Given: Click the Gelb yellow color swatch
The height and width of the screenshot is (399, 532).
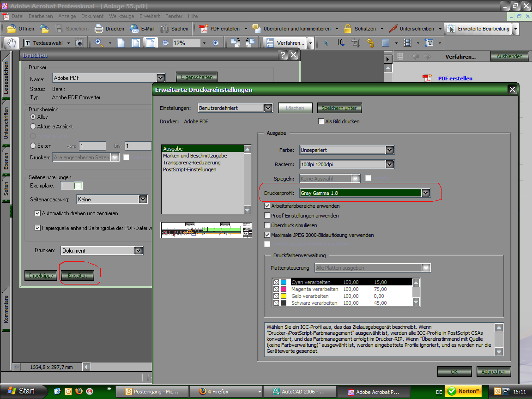Looking at the screenshot, I should tap(284, 296).
